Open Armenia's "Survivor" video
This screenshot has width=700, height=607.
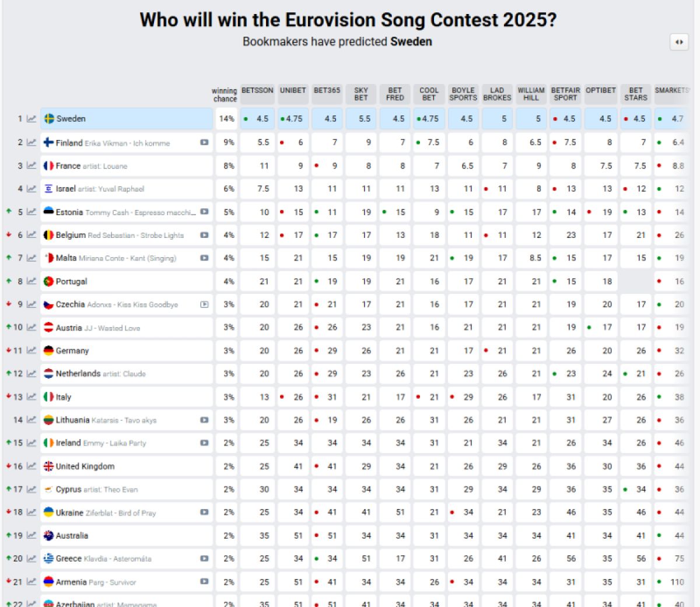point(205,582)
